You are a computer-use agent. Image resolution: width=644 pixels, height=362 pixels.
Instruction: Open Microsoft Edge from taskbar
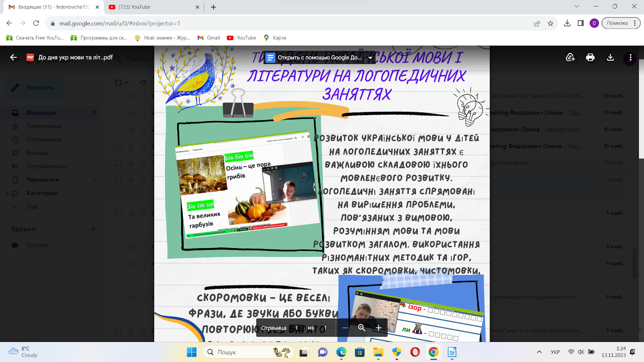pyautogui.click(x=341, y=352)
